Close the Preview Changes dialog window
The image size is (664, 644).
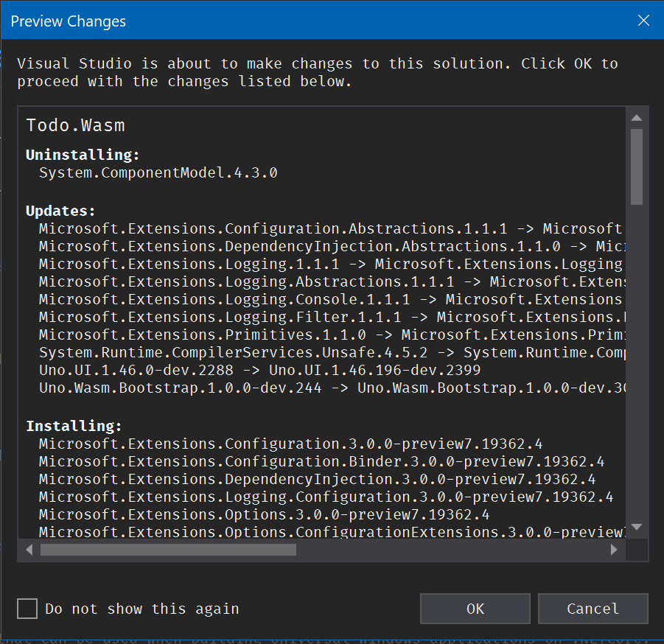coord(643,20)
